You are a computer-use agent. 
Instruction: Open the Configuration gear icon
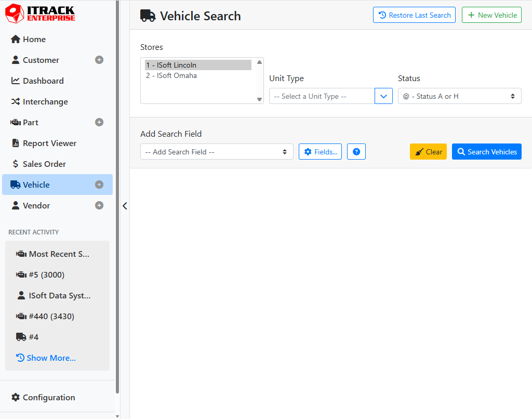click(16, 397)
